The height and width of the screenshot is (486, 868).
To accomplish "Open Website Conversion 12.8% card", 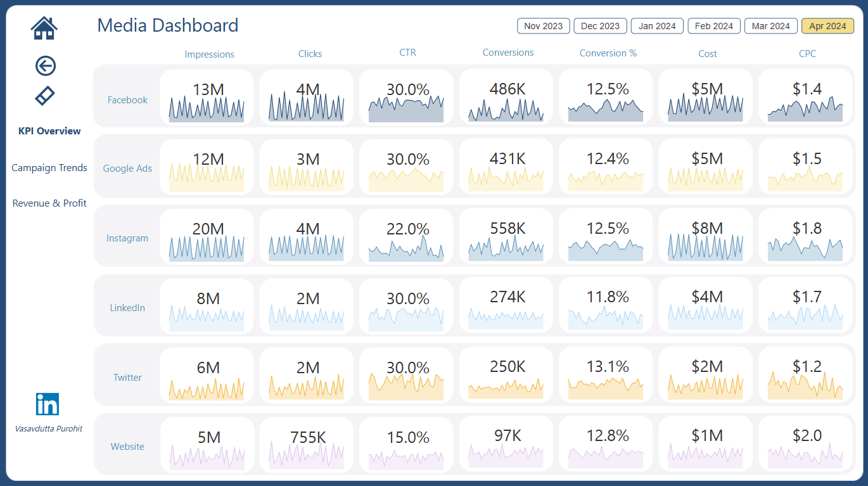I will 606,445.
